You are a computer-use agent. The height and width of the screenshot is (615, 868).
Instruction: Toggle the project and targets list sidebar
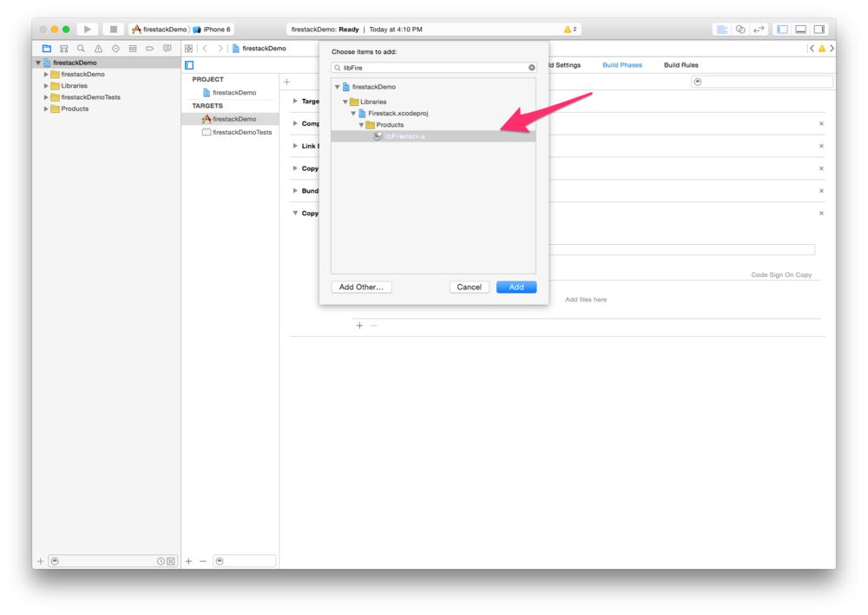click(188, 65)
